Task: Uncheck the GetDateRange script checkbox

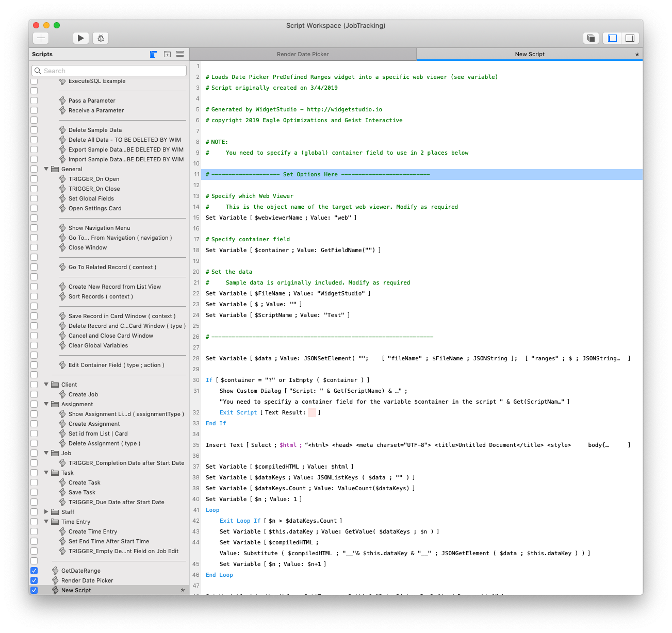Action: click(x=34, y=571)
